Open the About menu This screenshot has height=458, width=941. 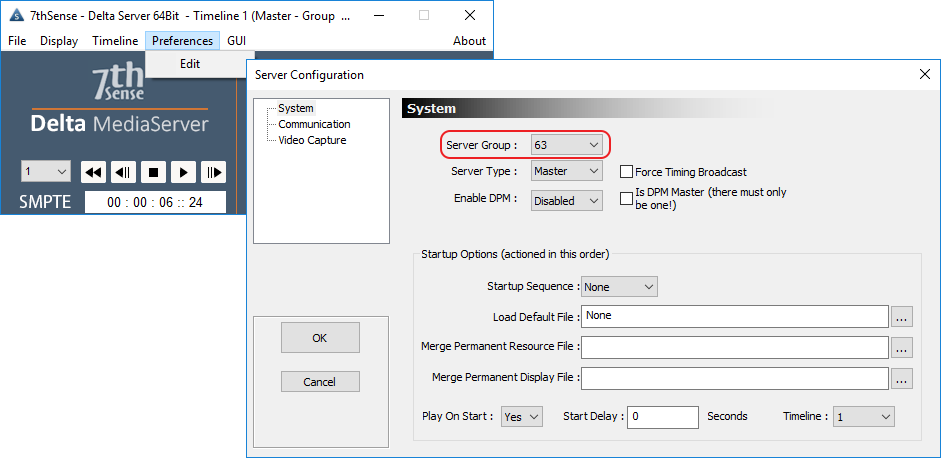(469, 41)
